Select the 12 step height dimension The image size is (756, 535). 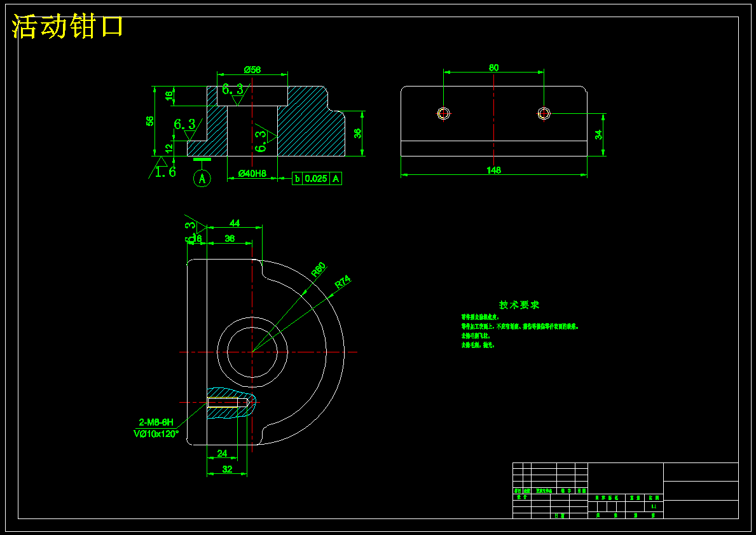[168, 148]
